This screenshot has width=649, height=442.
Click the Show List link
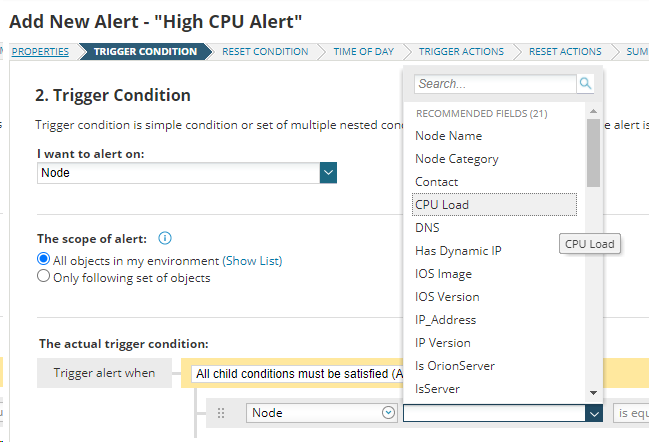[x=253, y=261]
